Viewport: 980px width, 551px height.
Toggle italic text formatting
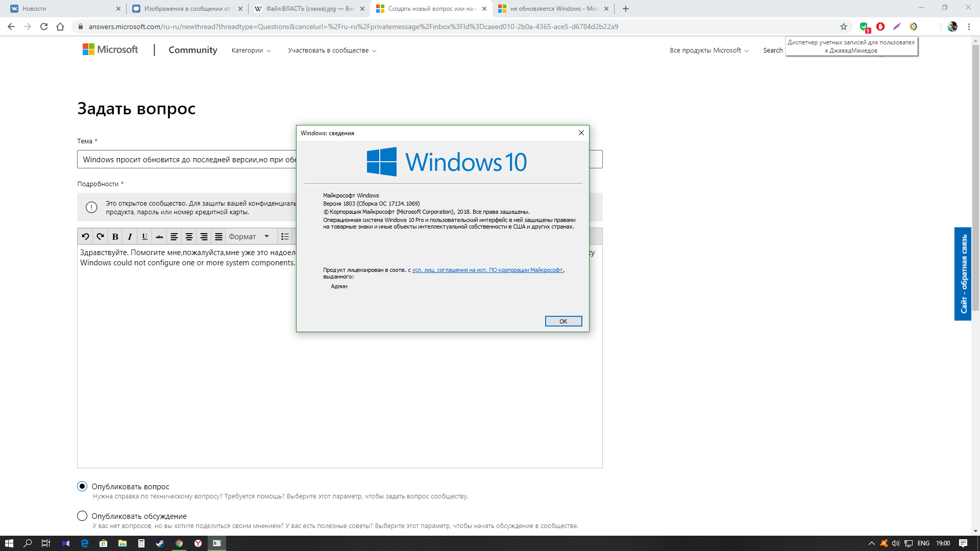click(130, 237)
